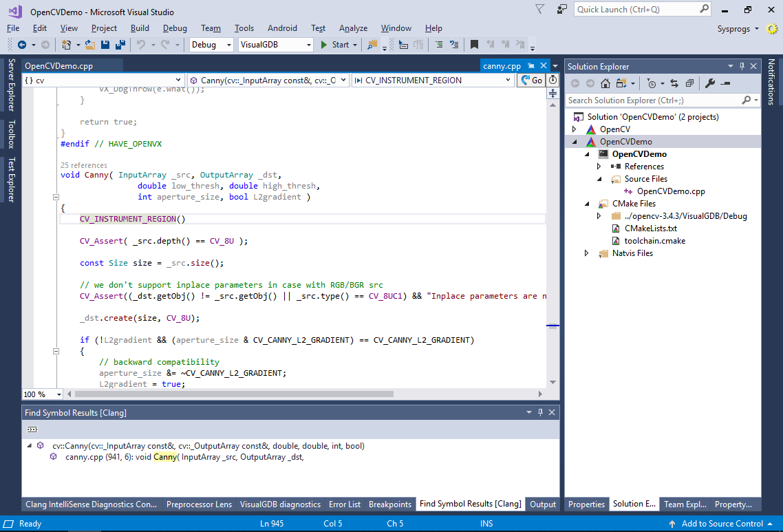
Task: Click the New Project toolbar icon
Action: pyautogui.click(x=66, y=45)
